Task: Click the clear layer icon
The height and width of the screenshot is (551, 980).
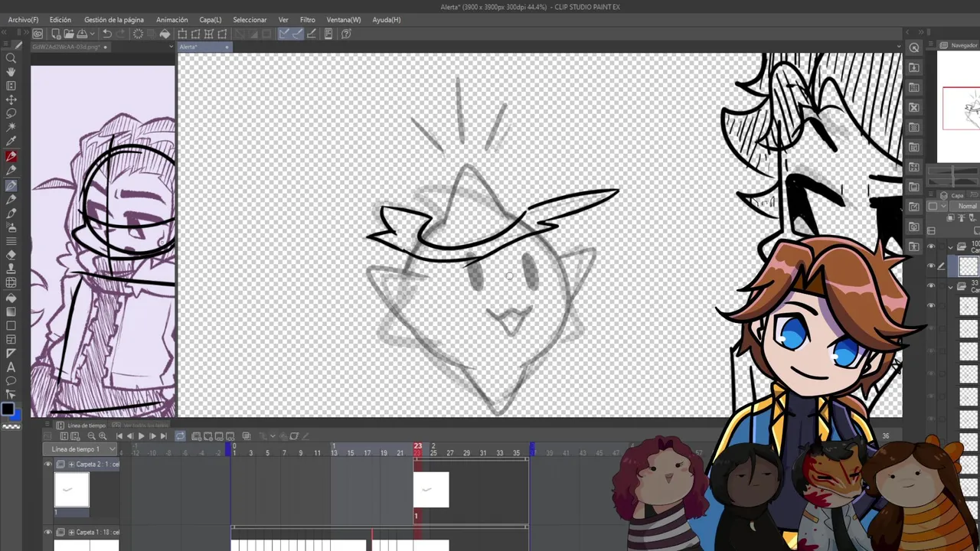Action: (x=138, y=34)
